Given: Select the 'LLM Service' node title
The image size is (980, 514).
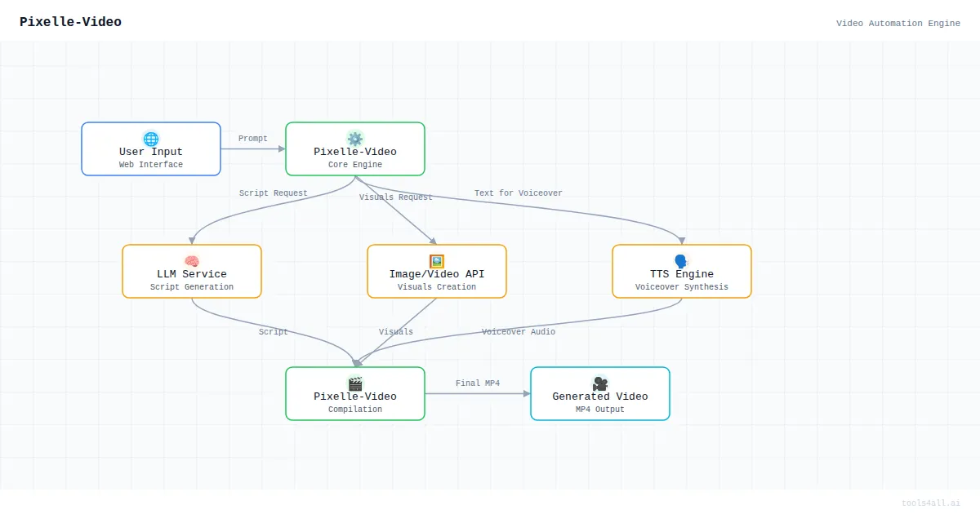Looking at the screenshot, I should 192,274.
